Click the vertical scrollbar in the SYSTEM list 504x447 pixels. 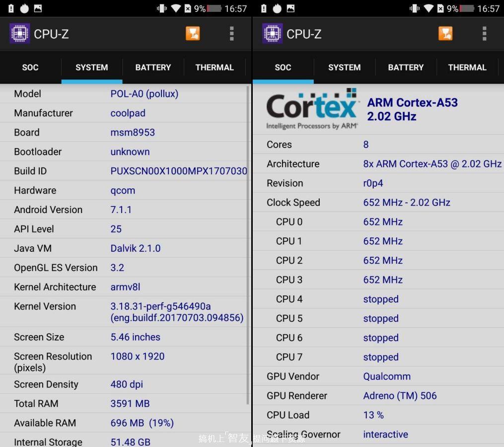pos(247,245)
